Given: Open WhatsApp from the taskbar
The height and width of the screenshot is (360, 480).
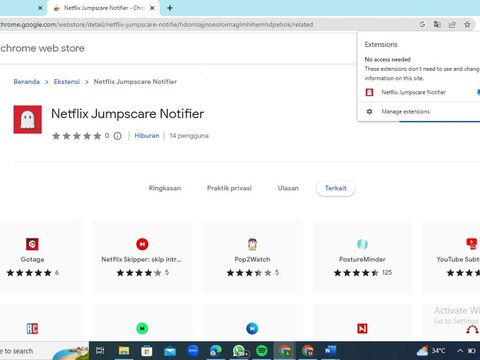Looking at the screenshot, I should (x=239, y=351).
